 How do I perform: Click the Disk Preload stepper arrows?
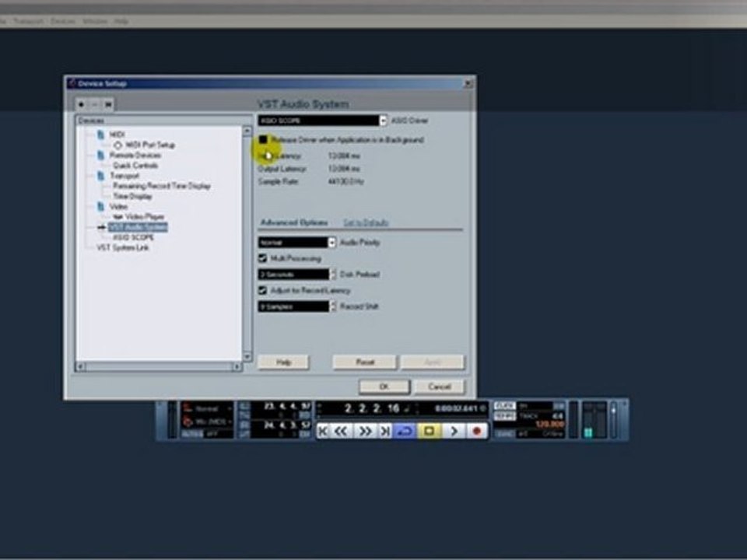point(333,275)
